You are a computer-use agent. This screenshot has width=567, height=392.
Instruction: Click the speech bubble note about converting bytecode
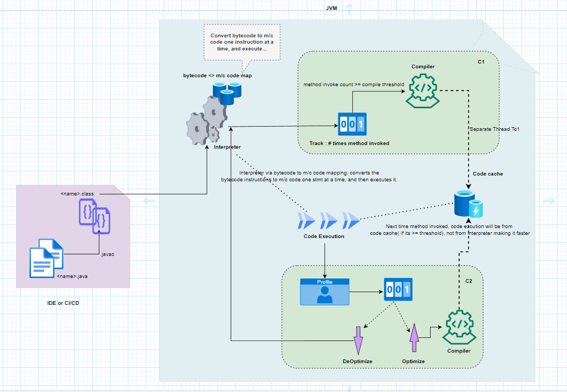tap(241, 42)
